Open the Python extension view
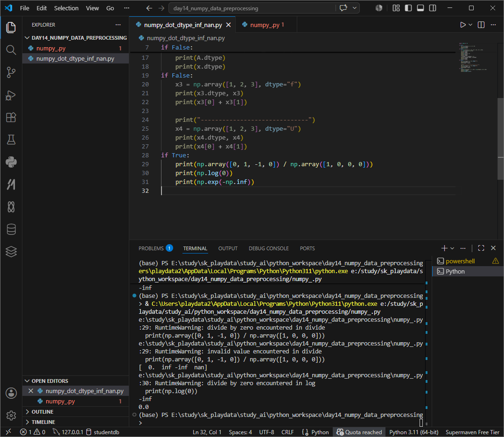The width and height of the screenshot is (504, 437). (11, 162)
